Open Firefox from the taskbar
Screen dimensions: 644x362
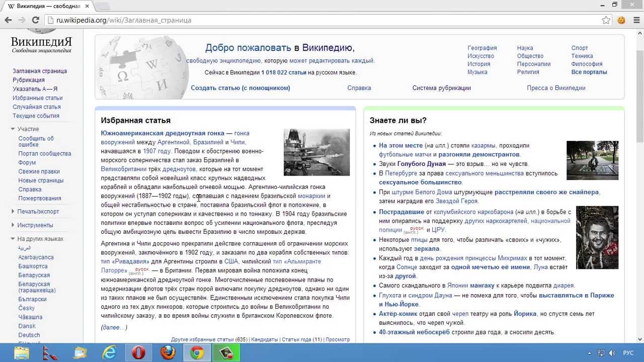168,352
